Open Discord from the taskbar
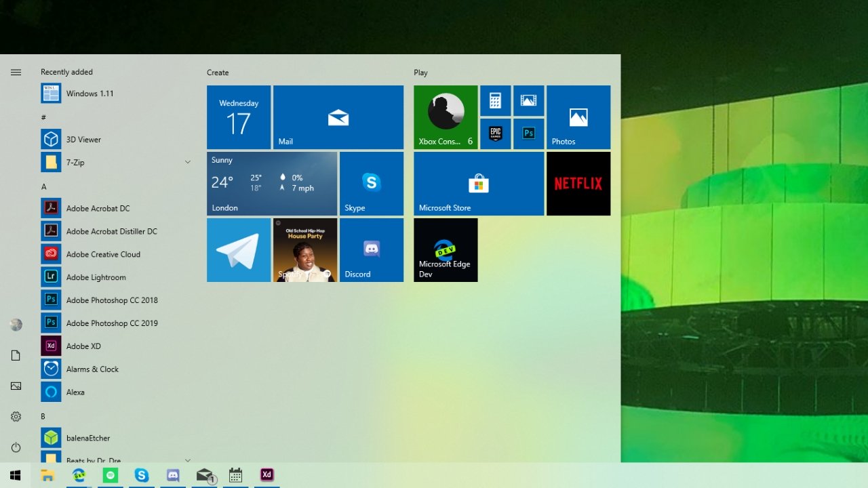 [x=173, y=475]
